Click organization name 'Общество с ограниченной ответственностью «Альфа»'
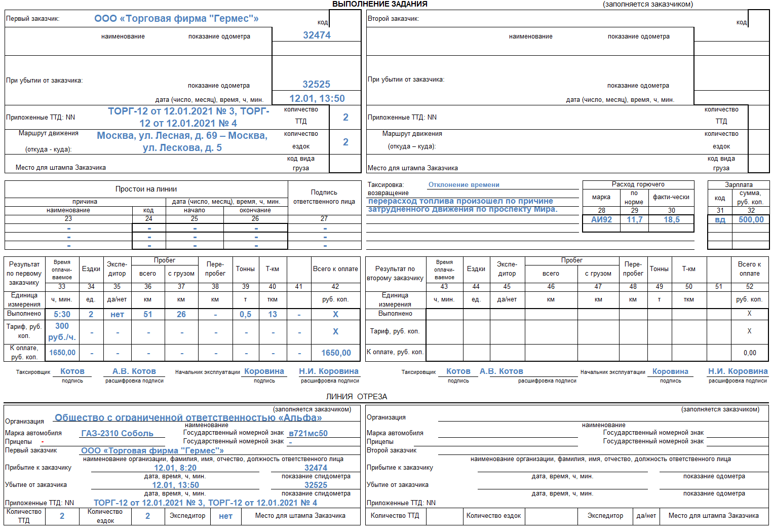Viewport: 772px width, 532px height. pos(188,418)
